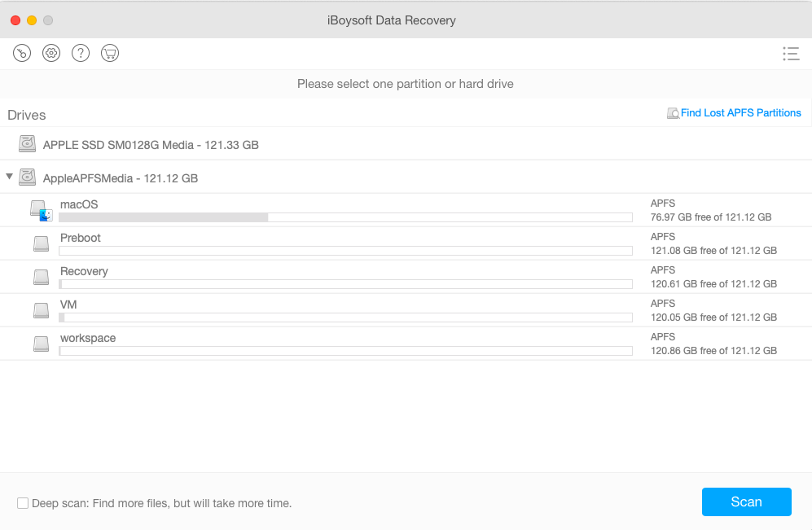Click the APPLE SSD SM0128G drive icon
Viewport: 812px width, 530px height.
(28, 145)
